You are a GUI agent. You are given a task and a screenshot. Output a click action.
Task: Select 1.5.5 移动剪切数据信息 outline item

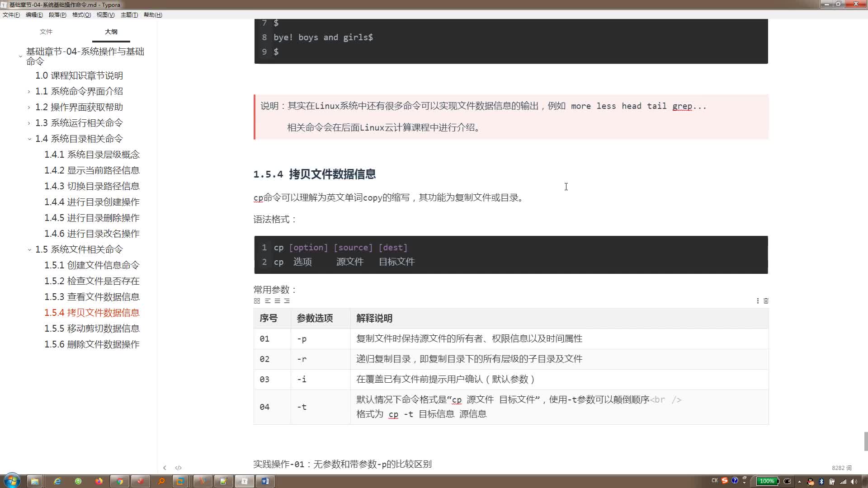92,329
